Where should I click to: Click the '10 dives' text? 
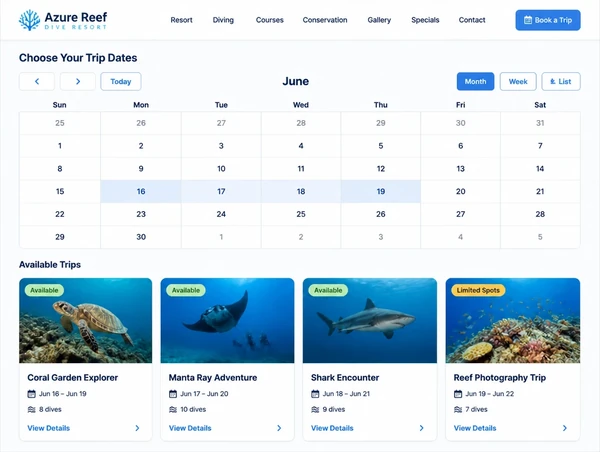[193, 410]
